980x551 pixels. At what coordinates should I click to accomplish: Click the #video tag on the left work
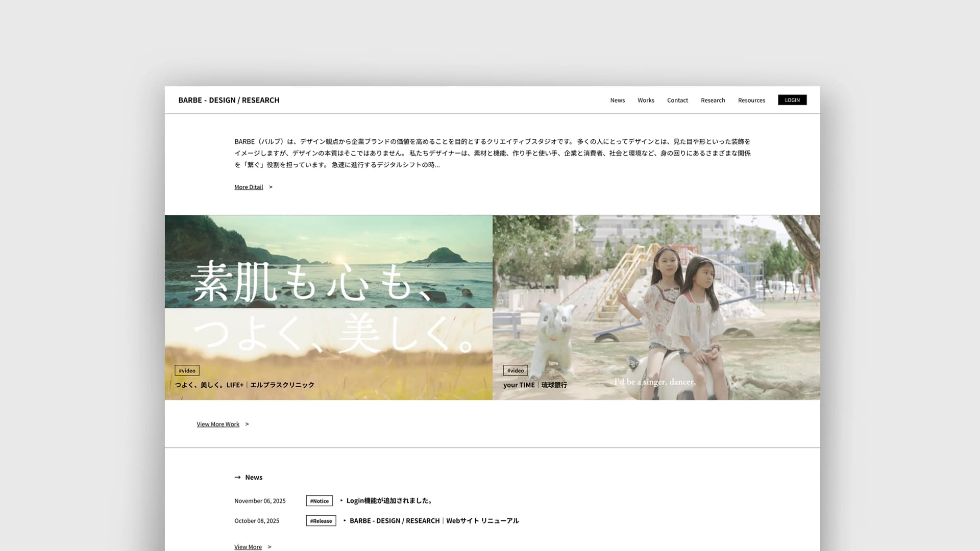187,370
